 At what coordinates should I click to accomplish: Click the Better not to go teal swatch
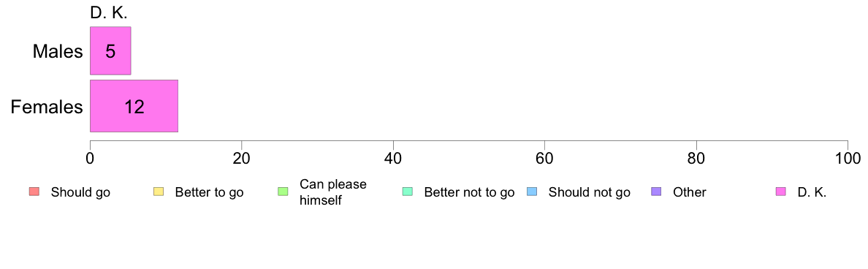[408, 192]
